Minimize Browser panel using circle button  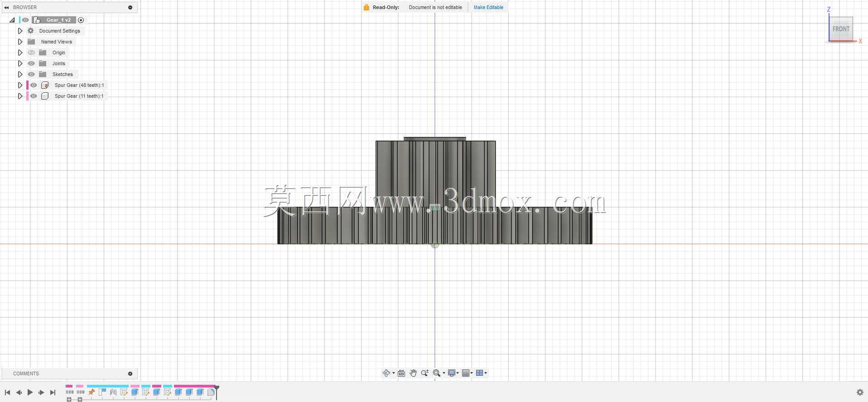[130, 7]
